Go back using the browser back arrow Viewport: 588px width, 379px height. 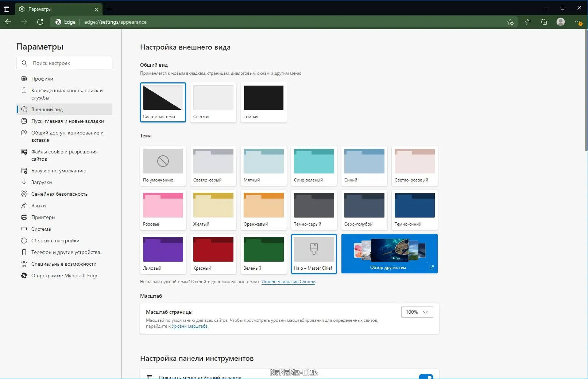tap(8, 22)
